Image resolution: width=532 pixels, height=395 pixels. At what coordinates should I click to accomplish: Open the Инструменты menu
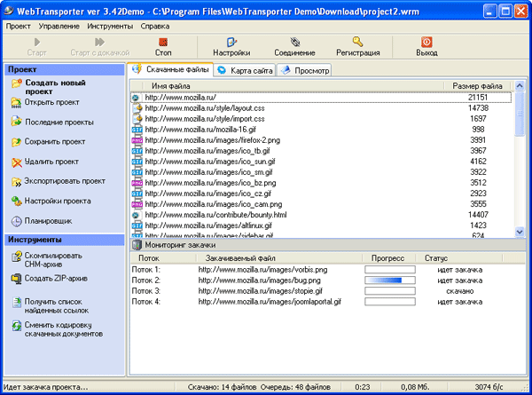point(110,26)
